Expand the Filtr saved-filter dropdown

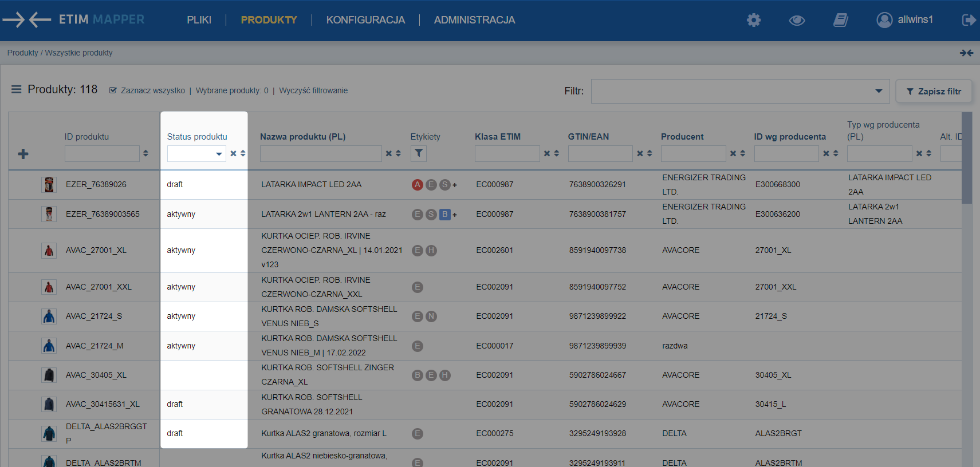pos(879,91)
